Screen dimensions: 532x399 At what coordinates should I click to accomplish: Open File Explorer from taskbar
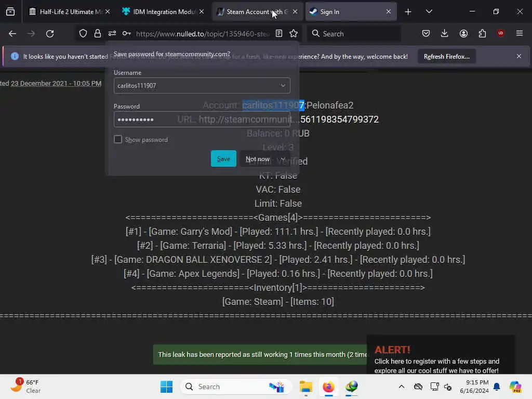point(305,387)
